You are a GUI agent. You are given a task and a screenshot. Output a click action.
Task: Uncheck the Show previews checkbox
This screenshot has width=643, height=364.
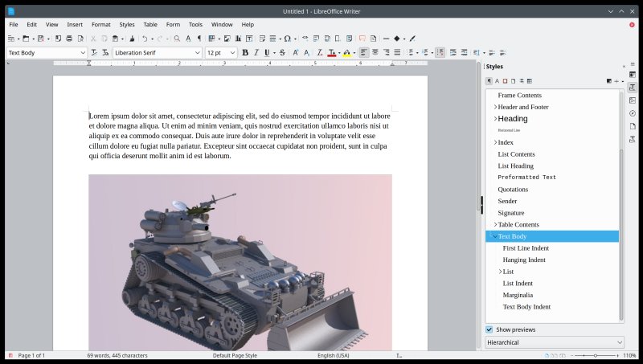[489, 329]
